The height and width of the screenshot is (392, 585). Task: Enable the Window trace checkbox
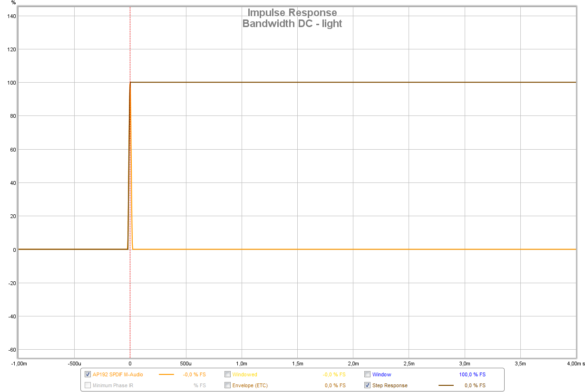click(x=367, y=374)
